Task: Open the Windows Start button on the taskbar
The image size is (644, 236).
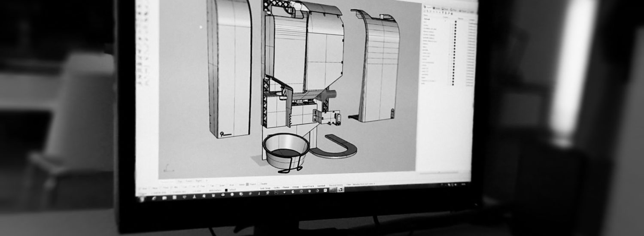Action: [143, 200]
